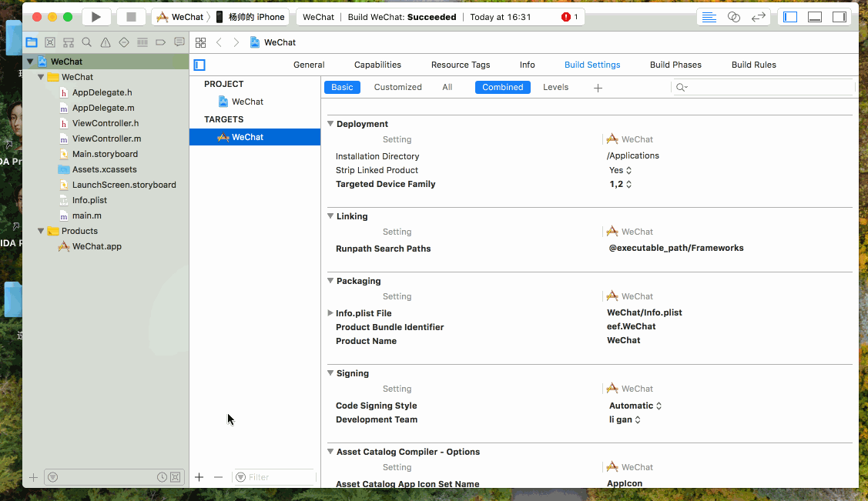Add a build setting with plus button
This screenshot has height=501, width=868.
pyautogui.click(x=598, y=88)
